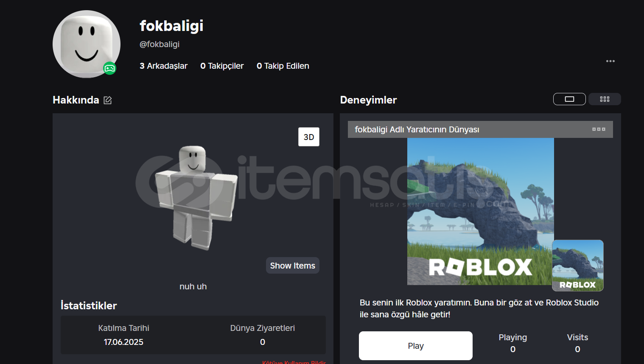Click the Dünya Ziyaretleri label
This screenshot has width=644, height=364.
263,328
